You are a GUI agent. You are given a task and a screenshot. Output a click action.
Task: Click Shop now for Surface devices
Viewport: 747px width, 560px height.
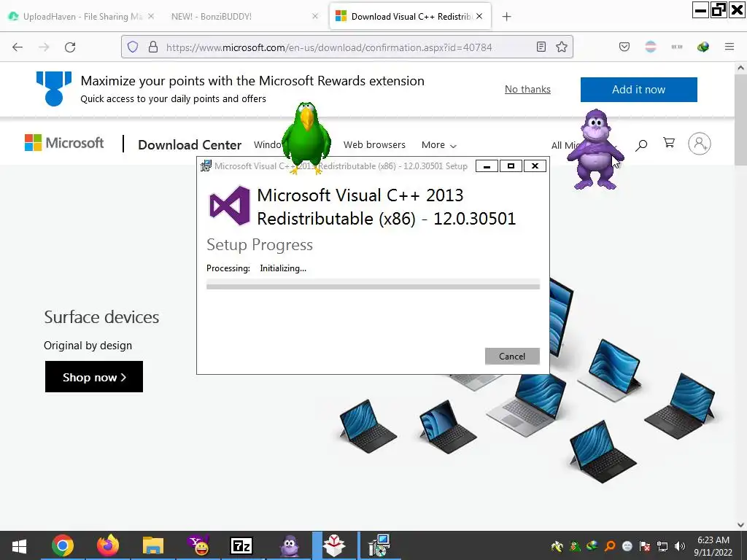click(x=94, y=377)
